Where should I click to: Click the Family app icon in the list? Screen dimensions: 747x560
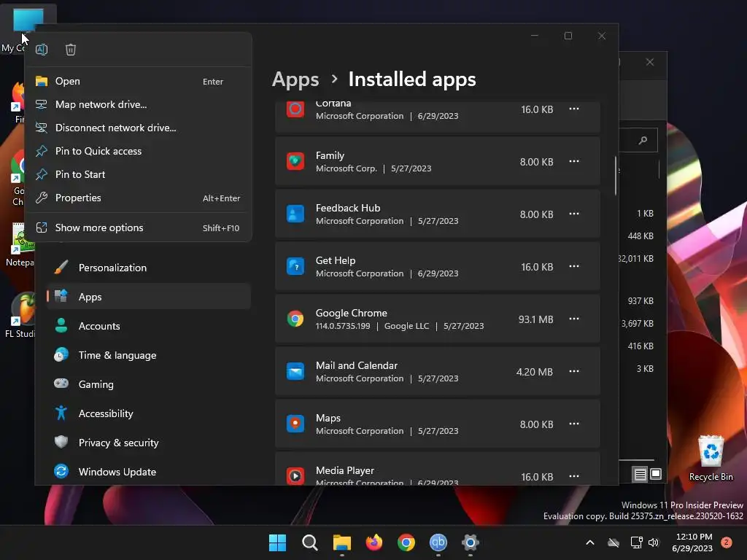point(295,161)
